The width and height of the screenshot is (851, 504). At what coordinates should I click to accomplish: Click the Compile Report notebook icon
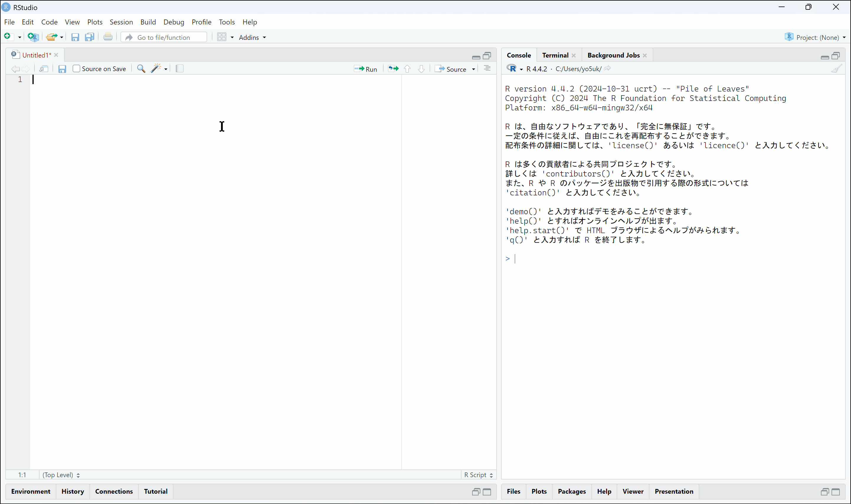pos(180,68)
